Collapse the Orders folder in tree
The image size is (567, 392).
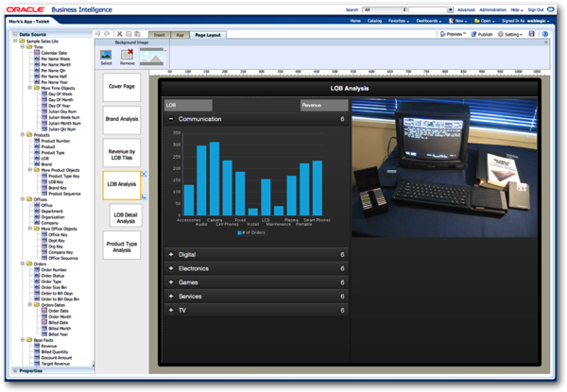pyautogui.click(x=22, y=264)
